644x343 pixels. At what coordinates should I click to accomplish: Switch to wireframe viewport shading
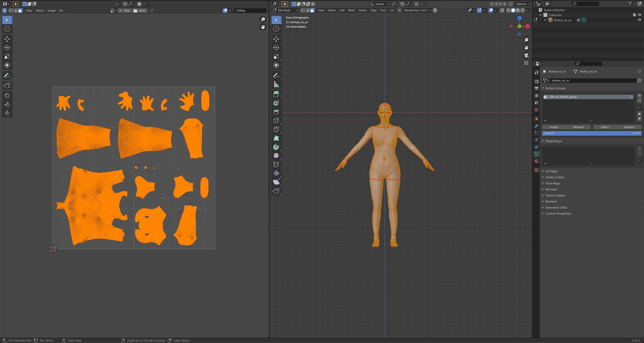tap(508, 10)
